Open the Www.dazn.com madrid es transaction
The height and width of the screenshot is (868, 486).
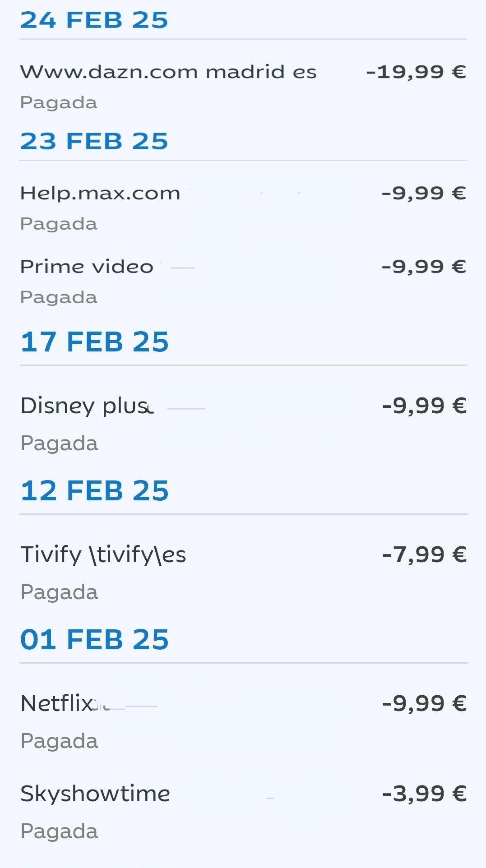click(x=168, y=72)
